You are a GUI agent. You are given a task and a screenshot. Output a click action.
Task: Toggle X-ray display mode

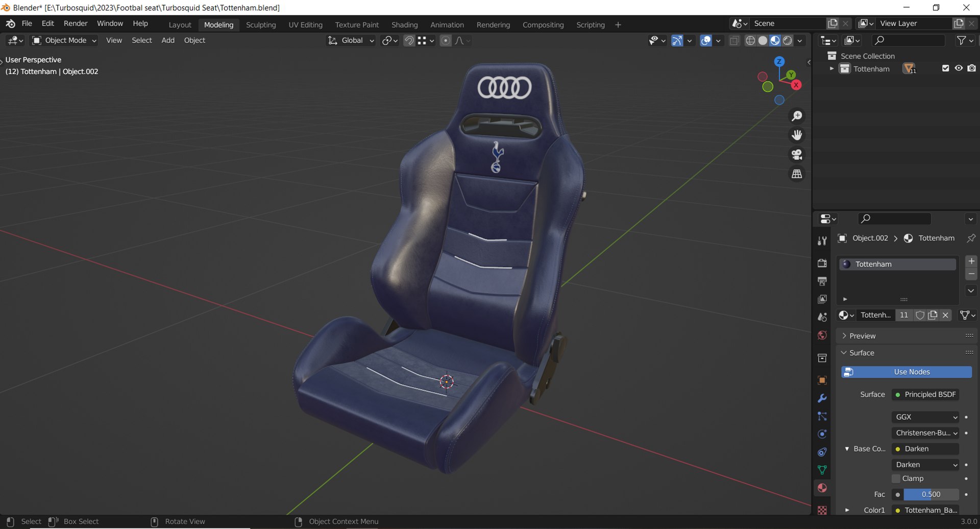click(x=734, y=41)
